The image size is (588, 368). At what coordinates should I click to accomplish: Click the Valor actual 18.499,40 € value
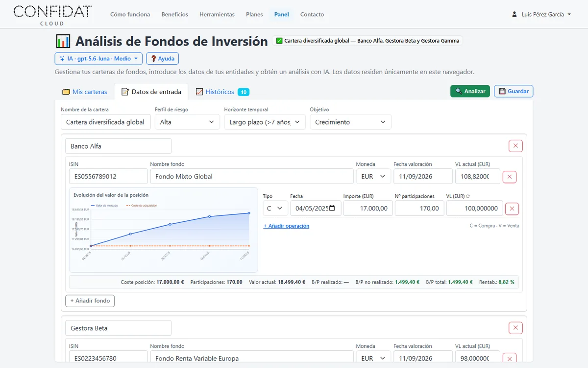click(291, 282)
